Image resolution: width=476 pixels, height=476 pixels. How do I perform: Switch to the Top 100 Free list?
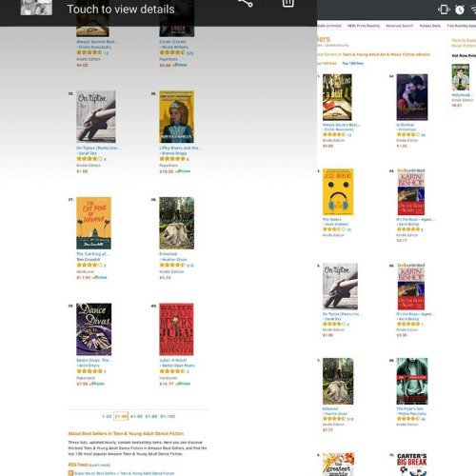[x=352, y=64]
